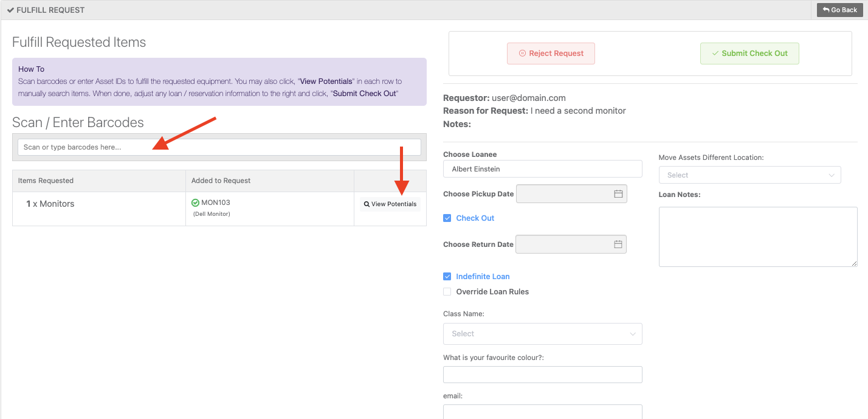Click the green checkmark beside MON103

[x=195, y=203]
